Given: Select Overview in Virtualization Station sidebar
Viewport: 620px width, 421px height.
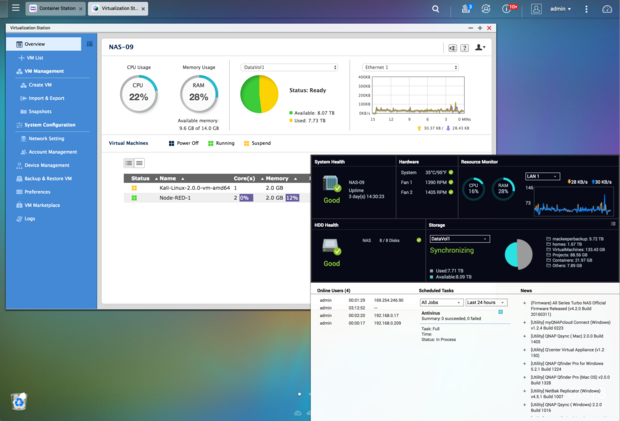Looking at the screenshot, I should pos(43,44).
